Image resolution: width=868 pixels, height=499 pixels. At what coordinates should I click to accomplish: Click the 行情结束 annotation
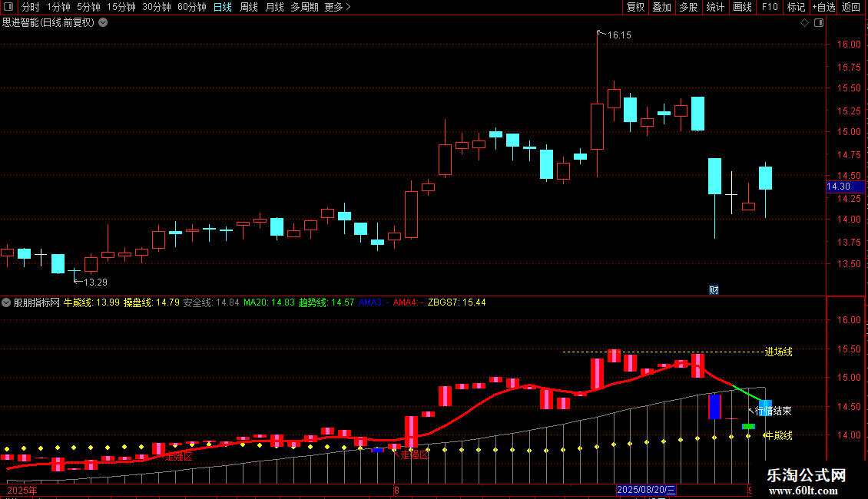pyautogui.click(x=774, y=411)
